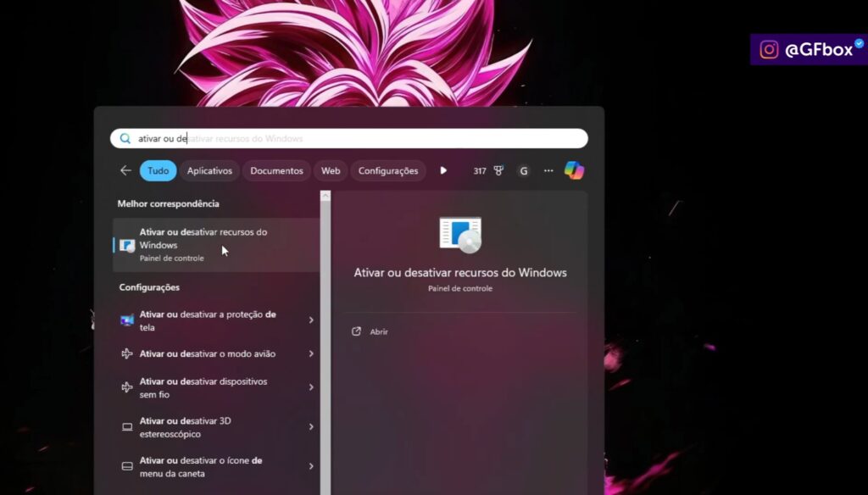Switch to the Aplicativos tab
This screenshot has width=868, height=495.
pyautogui.click(x=209, y=170)
